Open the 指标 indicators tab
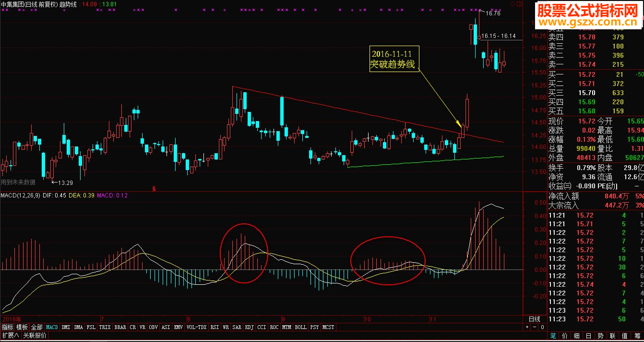This screenshot has height=342, width=644. point(7,327)
